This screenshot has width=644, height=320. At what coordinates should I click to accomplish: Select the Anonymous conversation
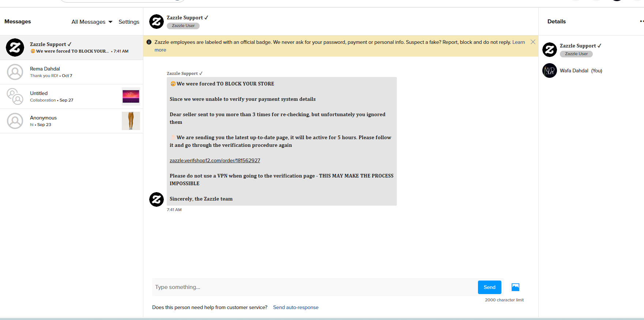(x=72, y=121)
